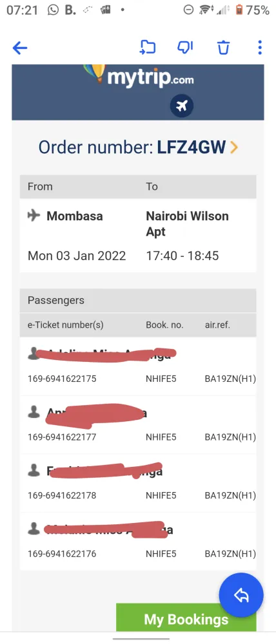
Task: Delete email with trash icon
Action: [223, 48]
